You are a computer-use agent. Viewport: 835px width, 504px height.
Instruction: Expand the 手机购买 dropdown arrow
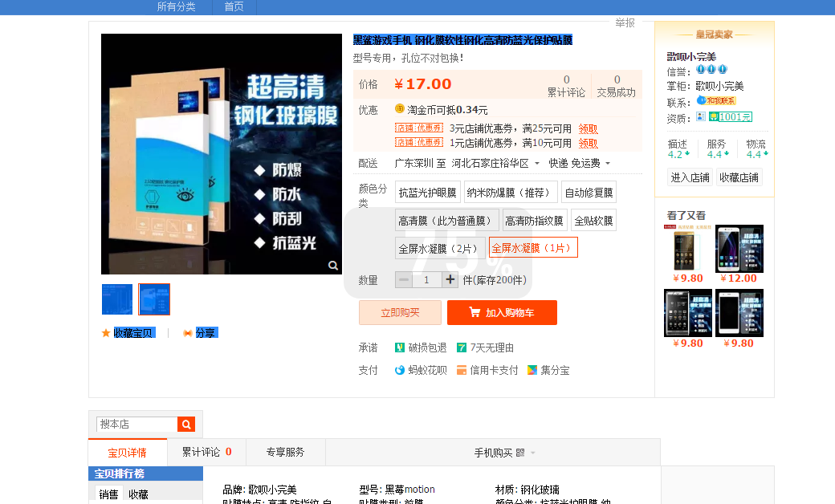pos(532,453)
